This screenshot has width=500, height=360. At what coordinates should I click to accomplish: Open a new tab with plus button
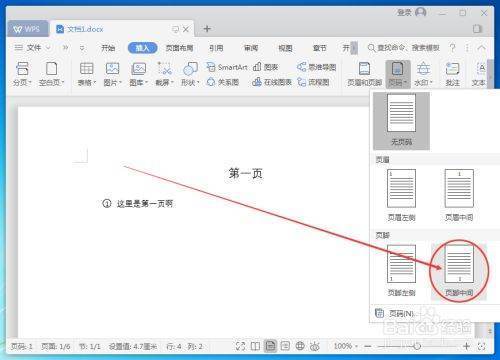pyautogui.click(x=207, y=29)
